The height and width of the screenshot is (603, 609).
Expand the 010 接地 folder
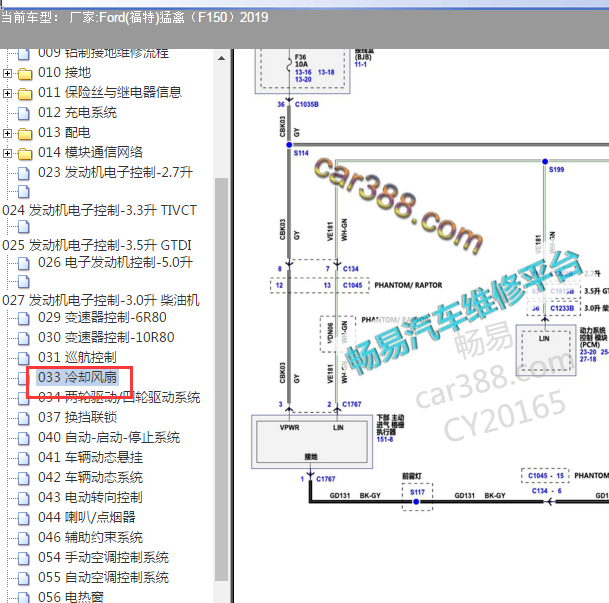coord(7,73)
